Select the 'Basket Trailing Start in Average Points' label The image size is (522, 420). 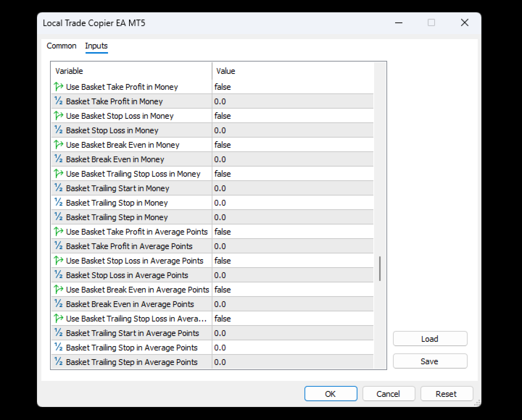(x=132, y=333)
